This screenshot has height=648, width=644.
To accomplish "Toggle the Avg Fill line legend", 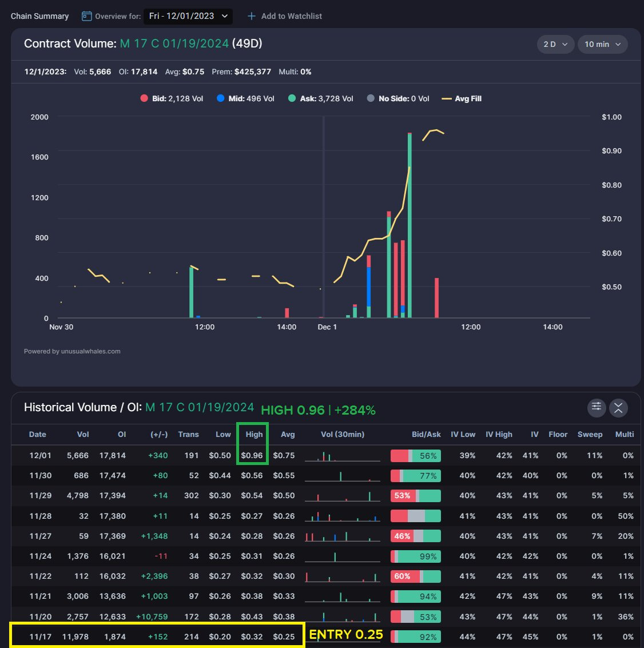I will pyautogui.click(x=462, y=98).
